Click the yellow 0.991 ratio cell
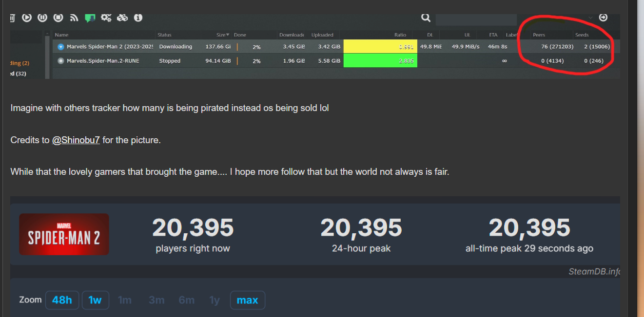 click(380, 47)
